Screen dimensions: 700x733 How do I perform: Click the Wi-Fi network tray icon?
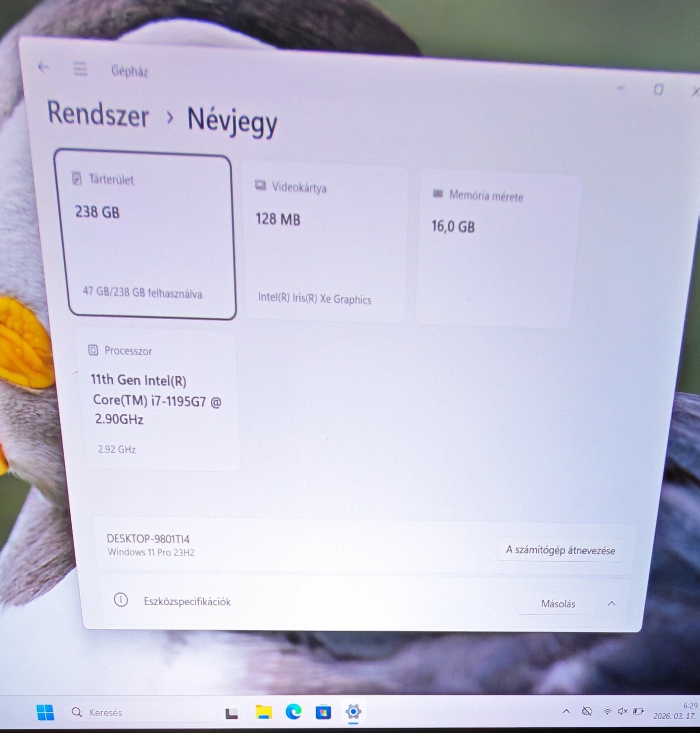(607, 712)
